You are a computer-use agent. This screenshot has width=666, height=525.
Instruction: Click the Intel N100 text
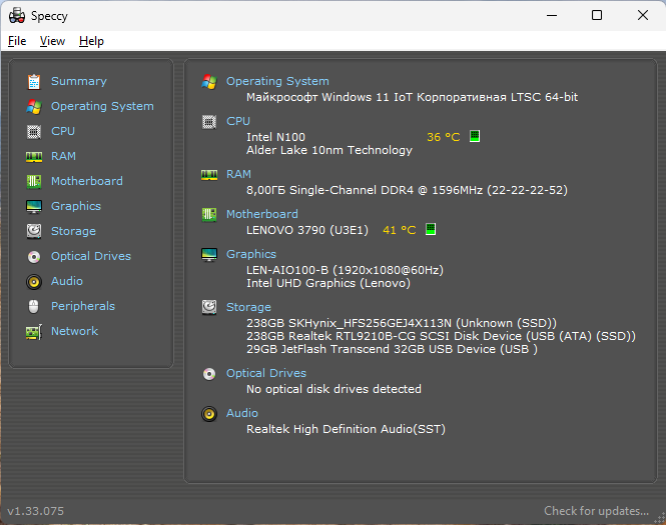point(276,137)
